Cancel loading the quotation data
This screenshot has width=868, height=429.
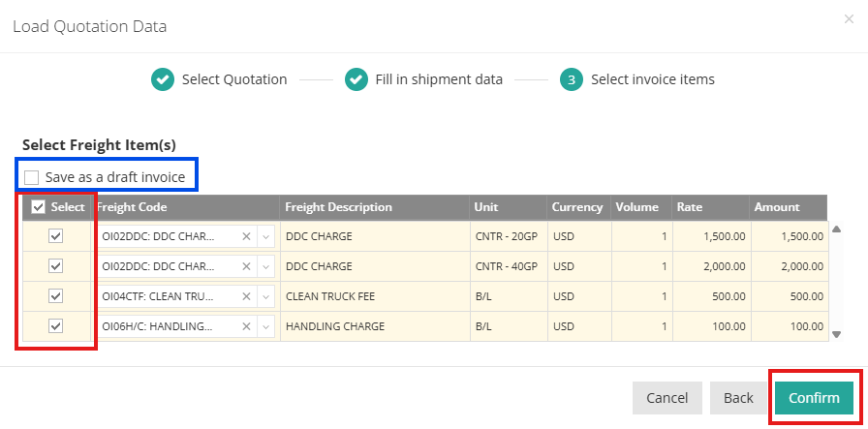(666, 398)
